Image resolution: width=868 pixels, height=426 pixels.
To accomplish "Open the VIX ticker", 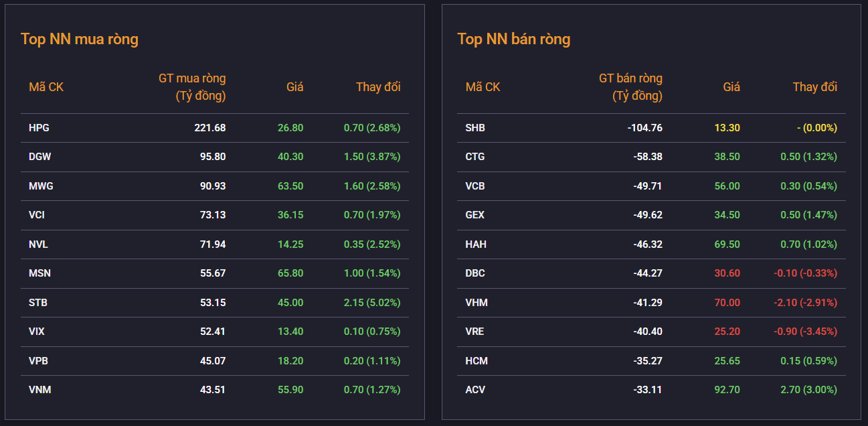I will (x=37, y=332).
